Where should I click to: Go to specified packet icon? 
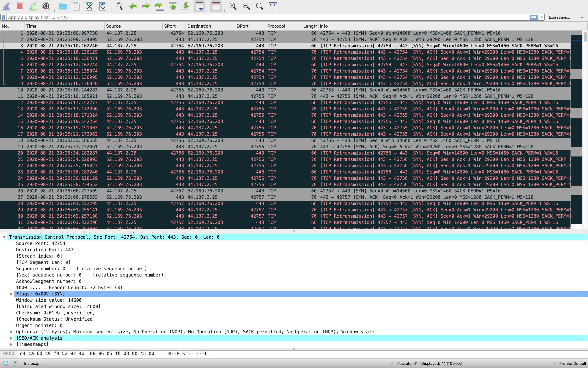pyautogui.click(x=160, y=6)
